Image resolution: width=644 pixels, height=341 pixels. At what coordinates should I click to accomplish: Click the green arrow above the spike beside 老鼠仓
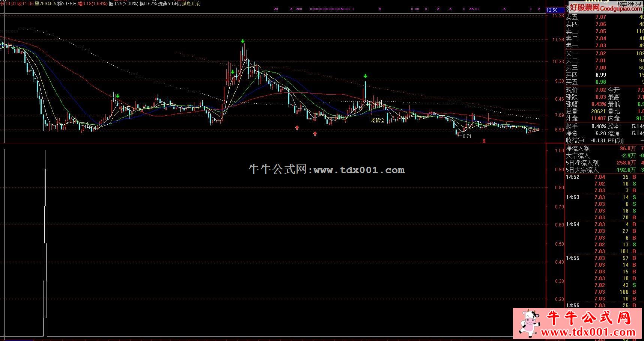[365, 76]
